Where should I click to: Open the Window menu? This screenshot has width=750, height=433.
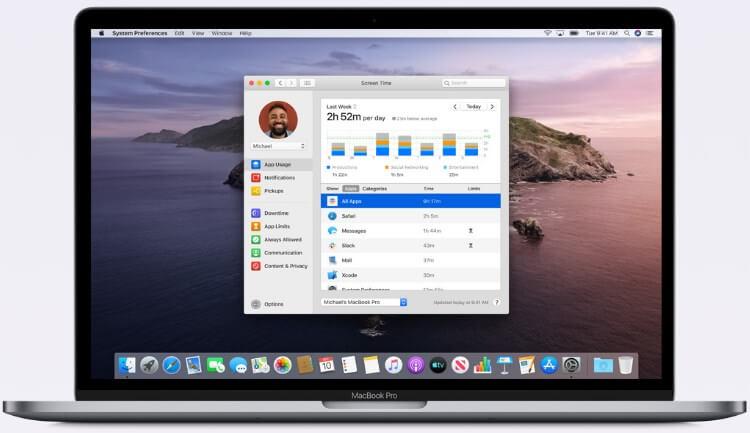(x=222, y=33)
